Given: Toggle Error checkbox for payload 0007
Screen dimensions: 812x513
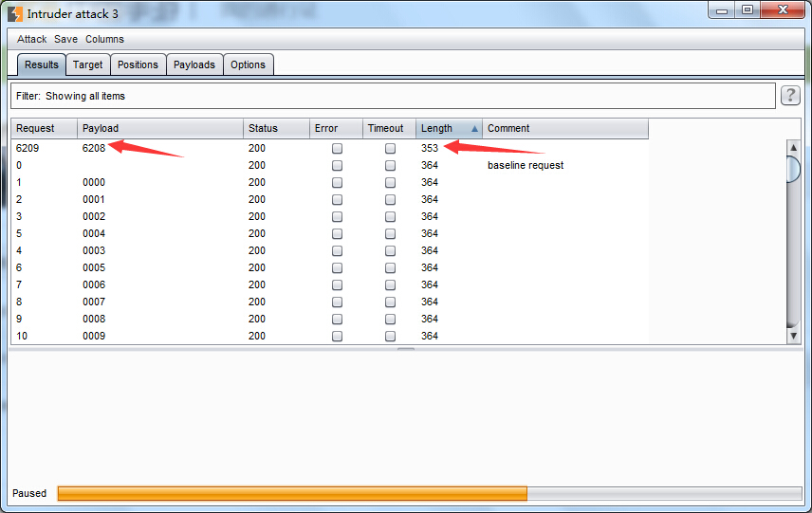Looking at the screenshot, I should [x=337, y=302].
